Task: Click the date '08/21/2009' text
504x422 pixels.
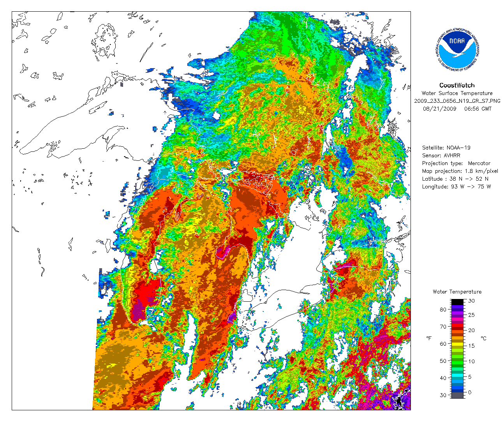Action: 439,109
